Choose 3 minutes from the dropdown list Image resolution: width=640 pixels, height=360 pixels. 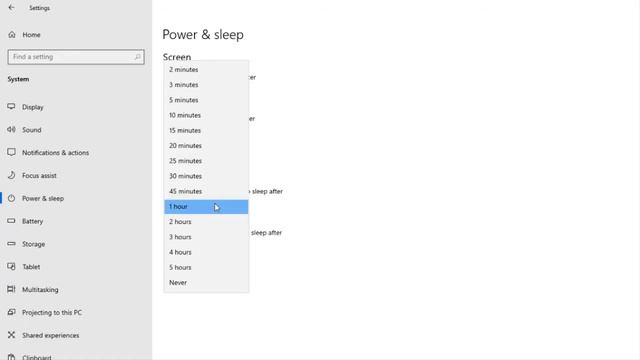[206, 84]
